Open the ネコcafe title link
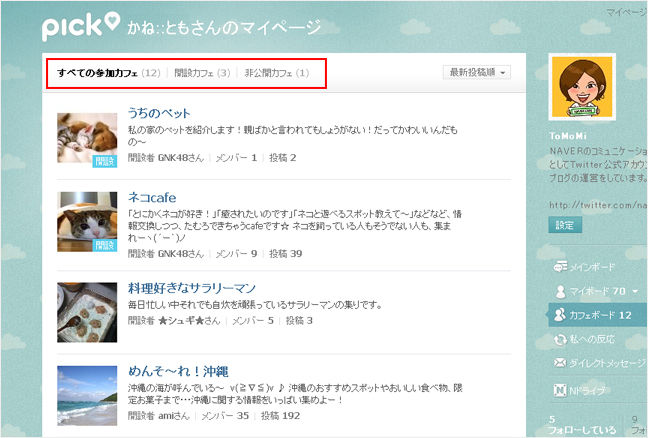Screen dimensions: 648x438 tap(152, 198)
